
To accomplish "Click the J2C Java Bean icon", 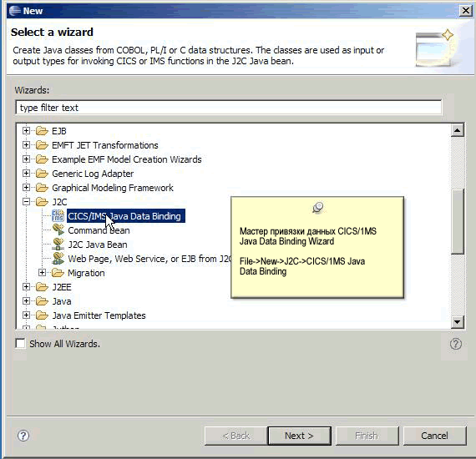I will [58, 245].
